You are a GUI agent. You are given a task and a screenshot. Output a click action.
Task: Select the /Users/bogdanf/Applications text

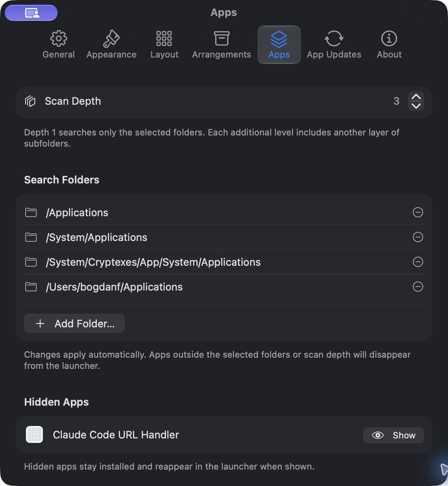114,287
